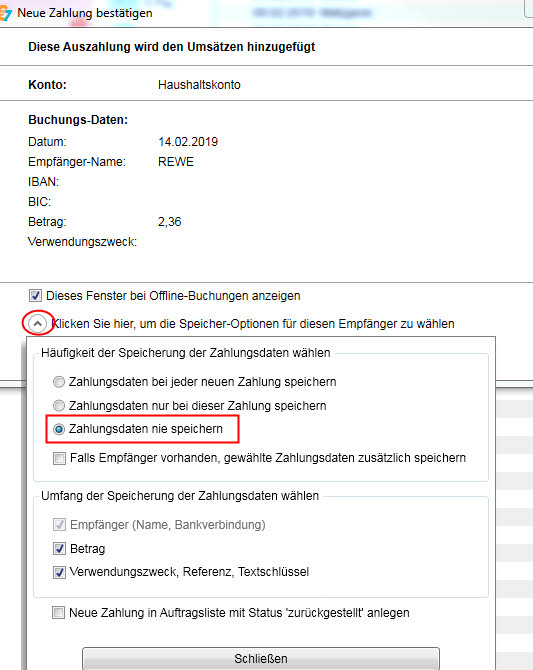Viewport: 533px width, 670px height.
Task: Click the recipient name 'REWE'
Action: pyautogui.click(x=176, y=162)
